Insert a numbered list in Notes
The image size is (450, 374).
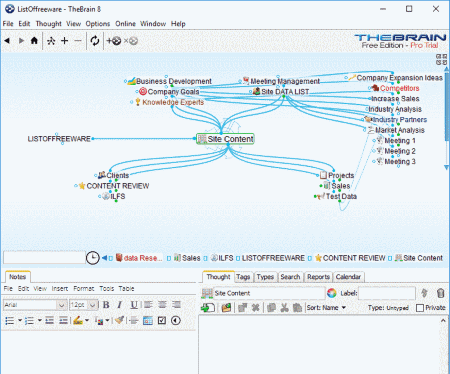pyautogui.click(x=29, y=321)
